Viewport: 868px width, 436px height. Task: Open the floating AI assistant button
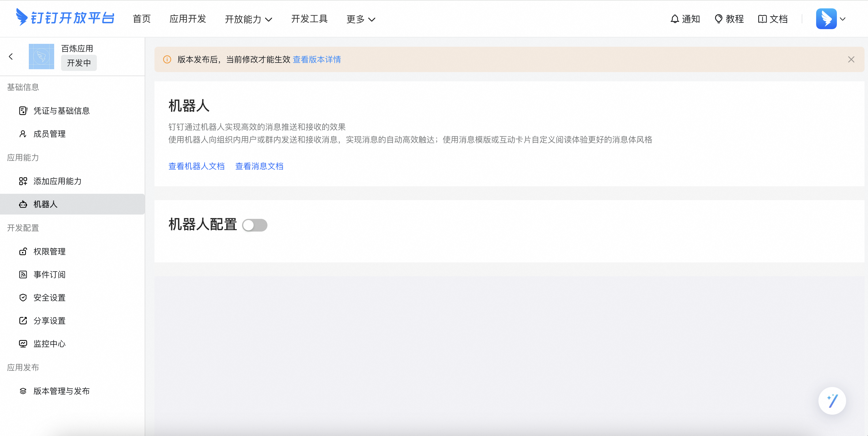[x=832, y=401]
